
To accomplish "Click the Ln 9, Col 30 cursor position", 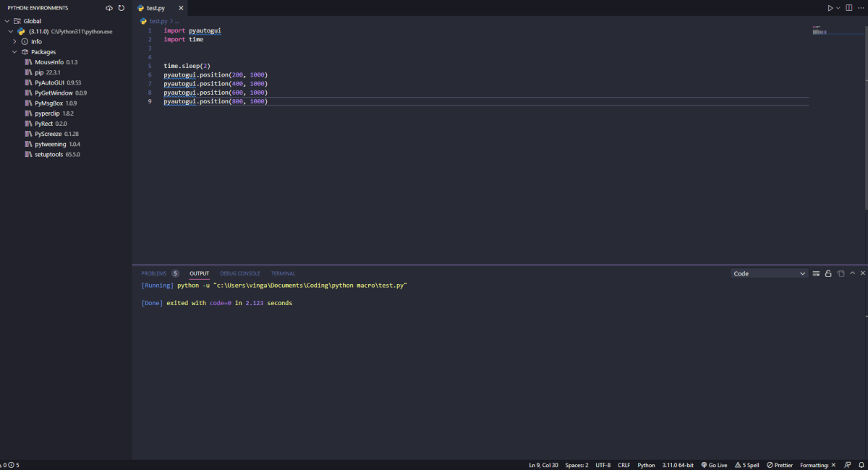I will click(543, 465).
